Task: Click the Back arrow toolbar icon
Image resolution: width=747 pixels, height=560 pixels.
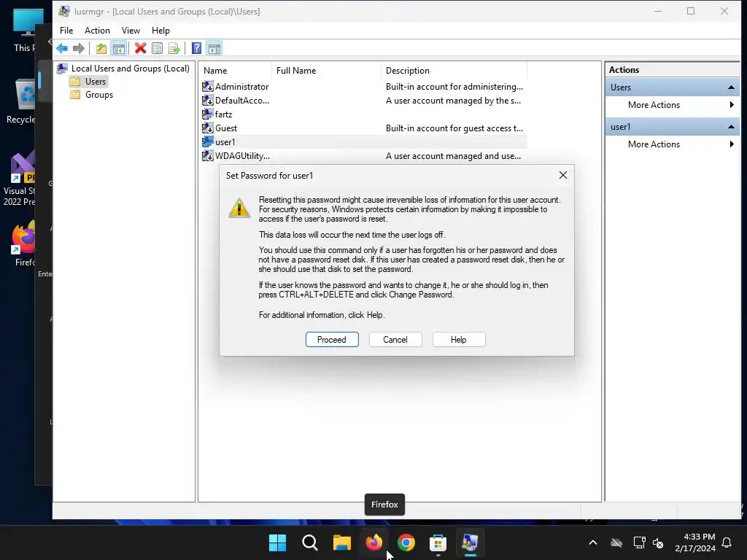Action: (x=62, y=49)
